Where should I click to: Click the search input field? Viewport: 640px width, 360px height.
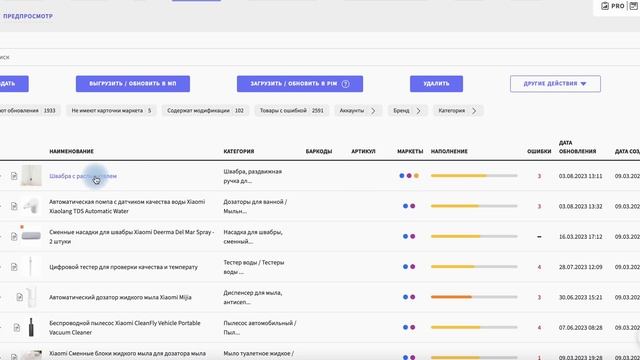tap(320, 57)
